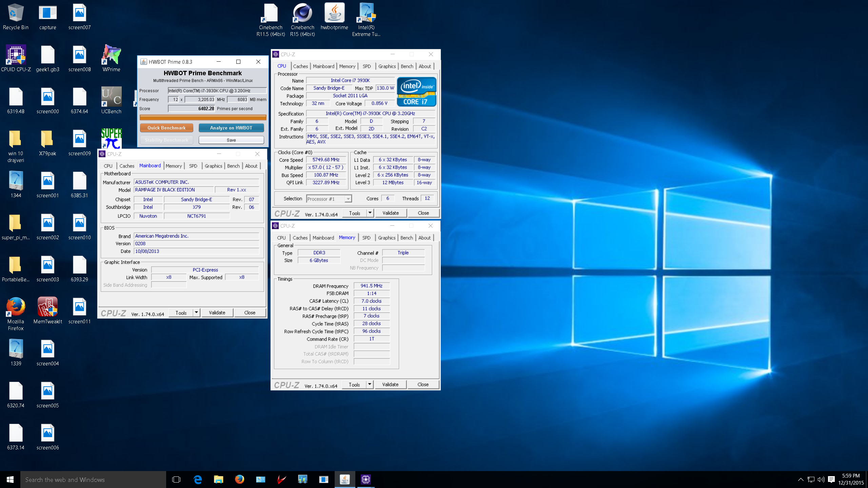Open the Action Center notification icon
868x488 pixels.
click(831, 480)
